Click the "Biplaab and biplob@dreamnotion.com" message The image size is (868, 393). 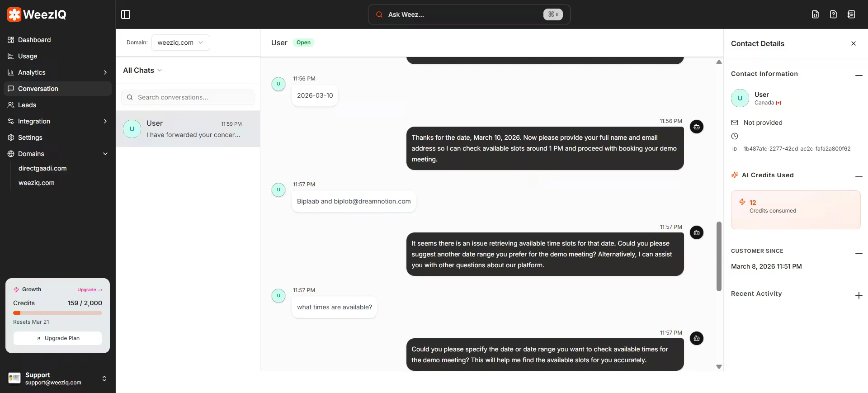[x=354, y=201]
